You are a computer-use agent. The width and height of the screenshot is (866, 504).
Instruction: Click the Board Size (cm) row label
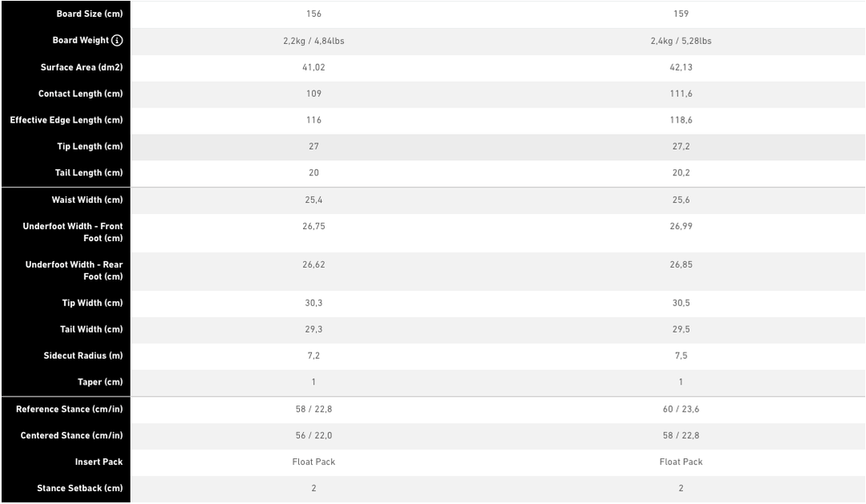click(x=89, y=14)
